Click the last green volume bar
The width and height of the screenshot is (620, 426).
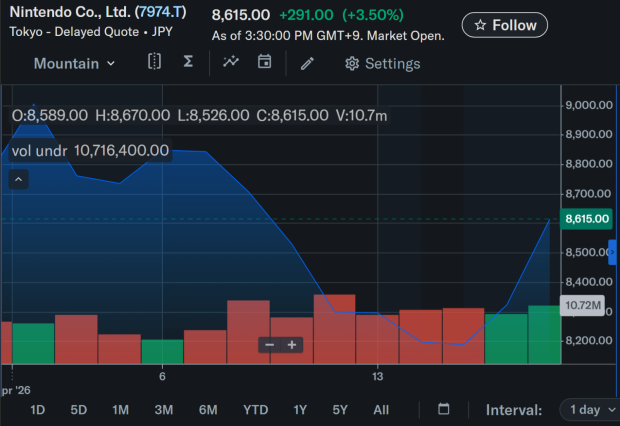pyautogui.click(x=544, y=335)
